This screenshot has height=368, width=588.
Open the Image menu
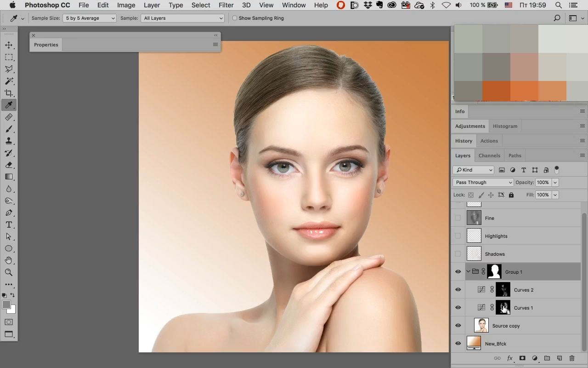126,5
